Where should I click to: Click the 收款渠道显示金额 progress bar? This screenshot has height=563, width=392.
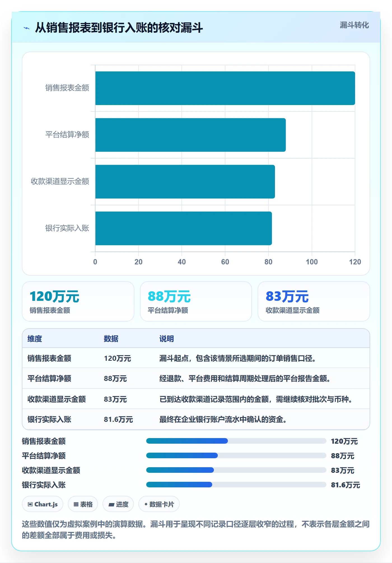[x=236, y=470]
